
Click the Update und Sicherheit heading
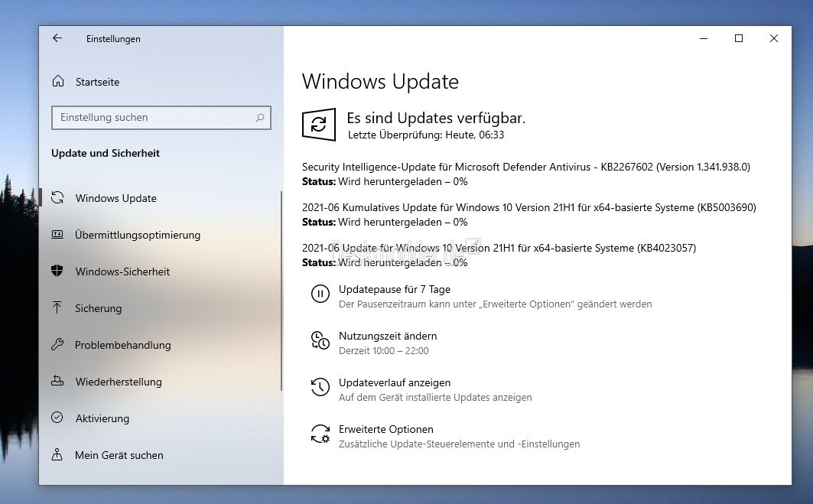[106, 153]
